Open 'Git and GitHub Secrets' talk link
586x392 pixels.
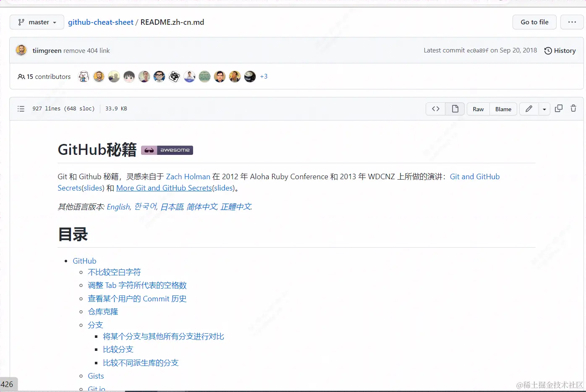point(279,182)
